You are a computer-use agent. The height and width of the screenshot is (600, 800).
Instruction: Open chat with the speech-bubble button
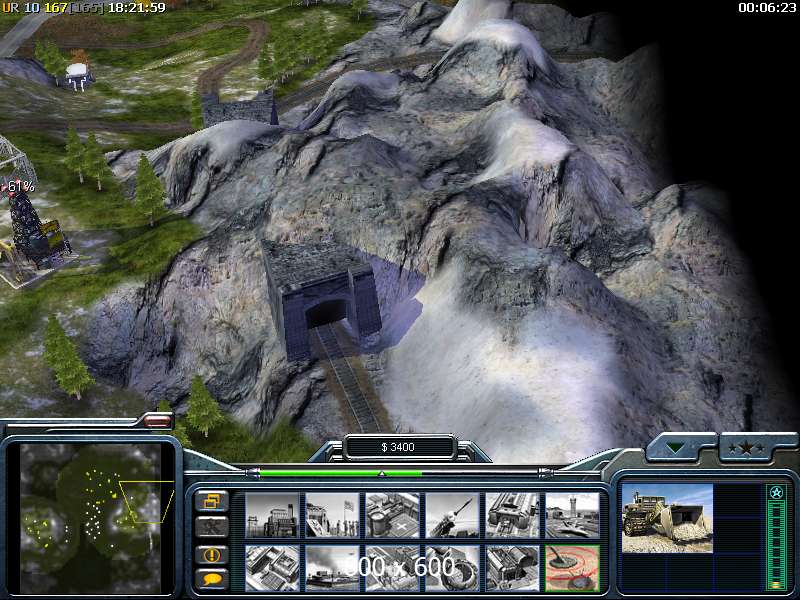click(x=212, y=580)
